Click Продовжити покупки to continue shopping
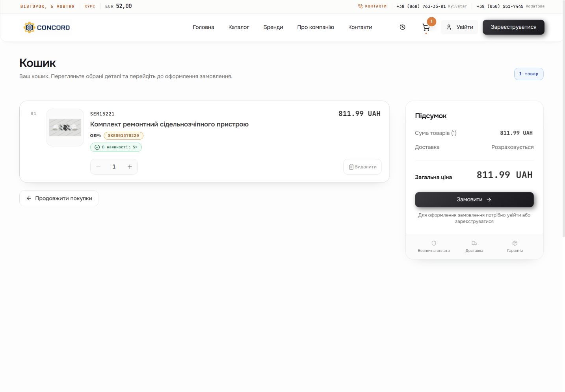 [x=59, y=198]
